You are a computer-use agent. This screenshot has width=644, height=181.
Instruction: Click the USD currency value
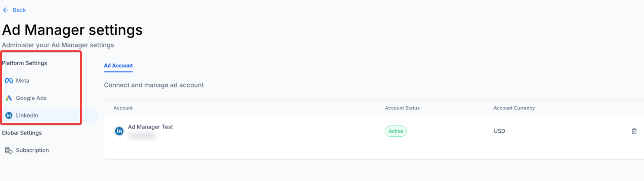click(499, 131)
